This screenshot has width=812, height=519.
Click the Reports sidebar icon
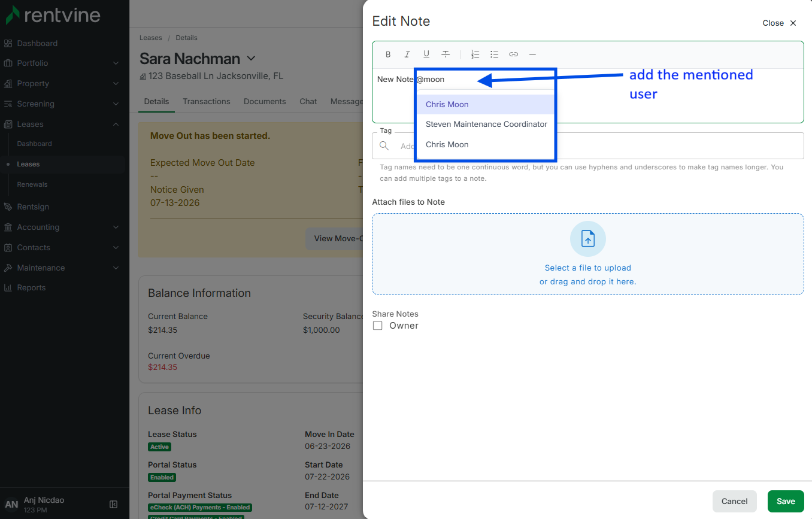click(x=8, y=287)
